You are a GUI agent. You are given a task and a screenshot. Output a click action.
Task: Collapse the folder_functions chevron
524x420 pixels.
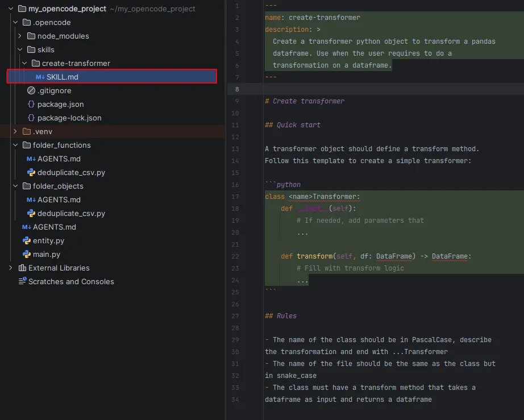[x=15, y=145]
